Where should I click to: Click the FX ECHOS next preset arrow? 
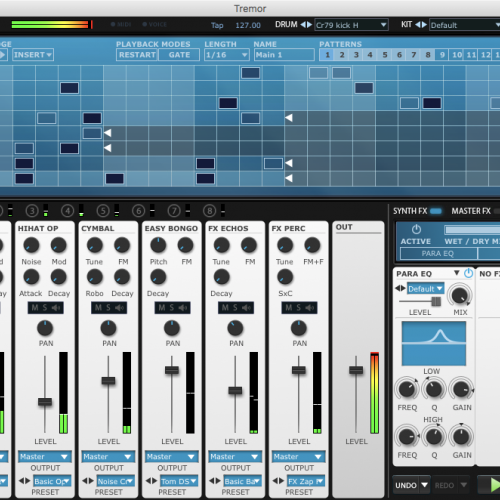click(218, 481)
